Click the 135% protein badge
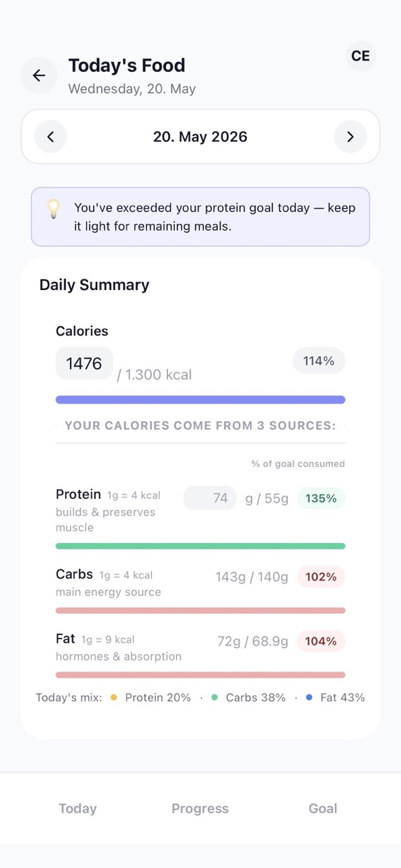 (x=321, y=499)
